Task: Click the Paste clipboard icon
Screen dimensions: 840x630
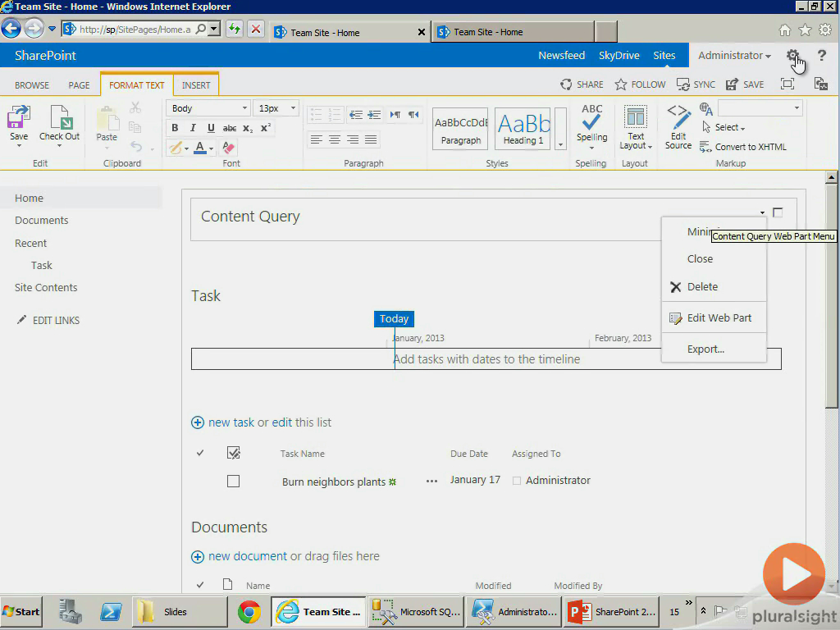Action: click(107, 118)
